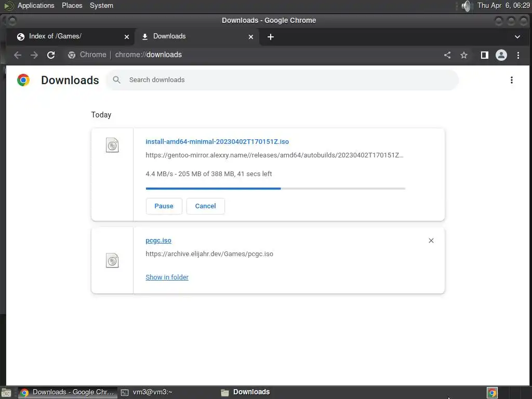The width and height of the screenshot is (532, 399).
Task: Open the Applications menu
Action: [36, 5]
